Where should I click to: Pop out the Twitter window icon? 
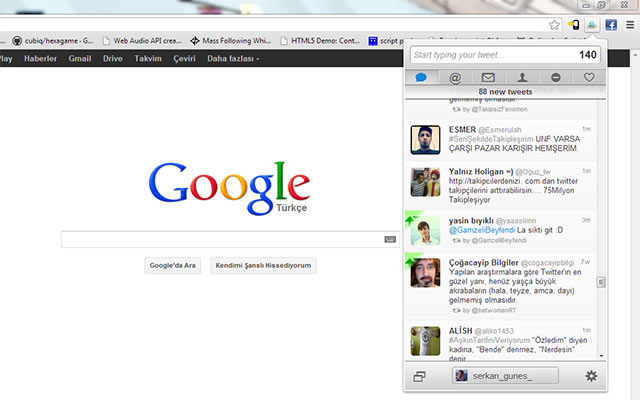tap(420, 376)
